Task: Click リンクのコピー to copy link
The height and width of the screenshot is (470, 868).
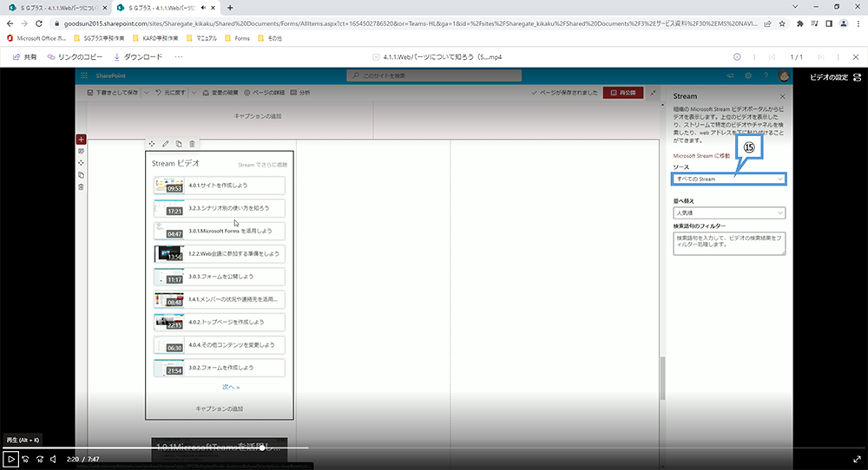Action: (x=75, y=57)
